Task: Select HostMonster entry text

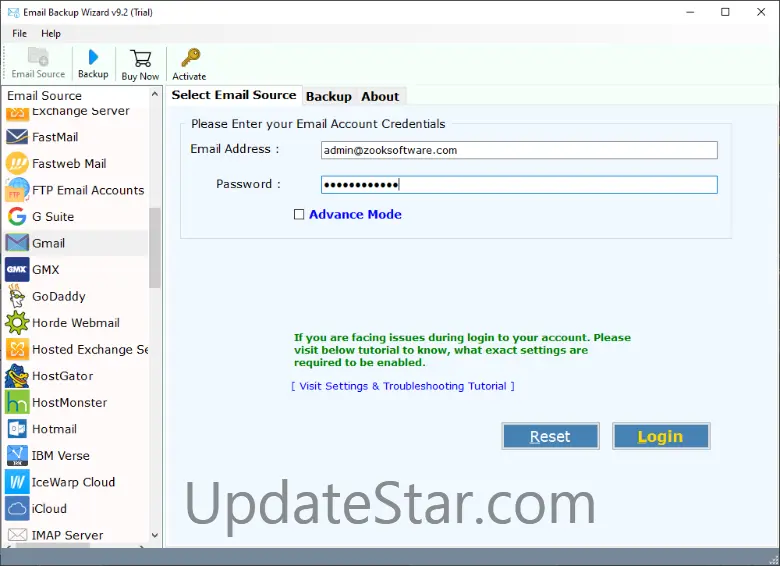Action: 70,402
